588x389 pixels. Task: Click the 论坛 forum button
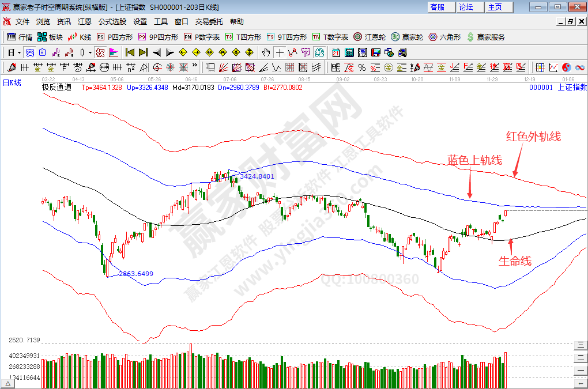[466, 7]
